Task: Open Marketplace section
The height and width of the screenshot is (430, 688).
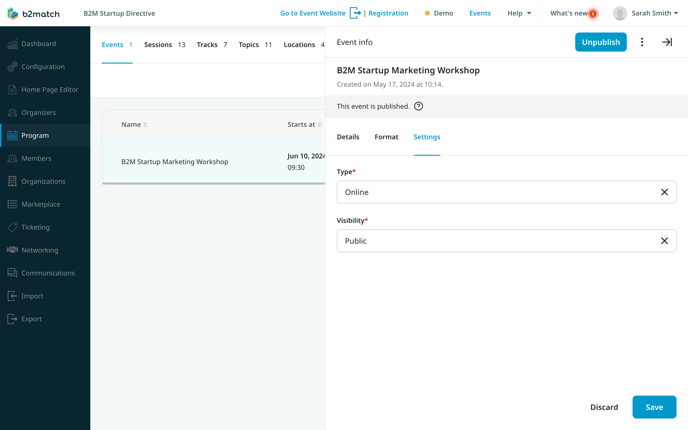Action: tap(41, 204)
